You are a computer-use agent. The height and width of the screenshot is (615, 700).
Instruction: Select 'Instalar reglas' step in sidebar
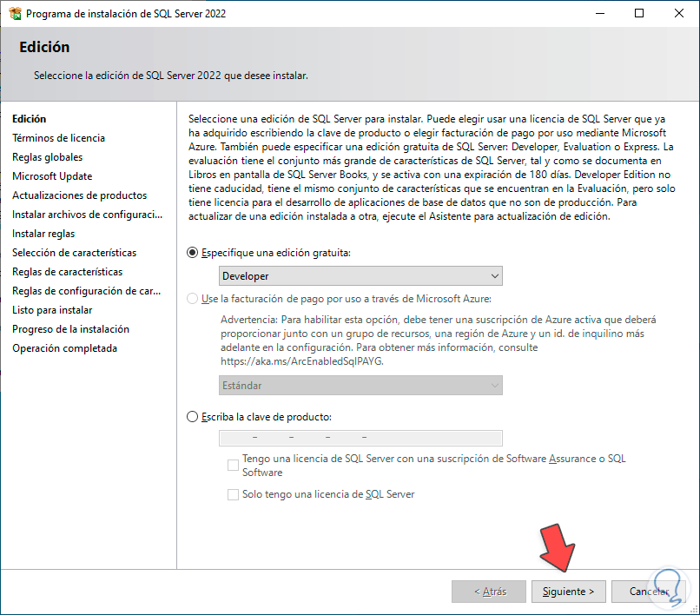43,234
